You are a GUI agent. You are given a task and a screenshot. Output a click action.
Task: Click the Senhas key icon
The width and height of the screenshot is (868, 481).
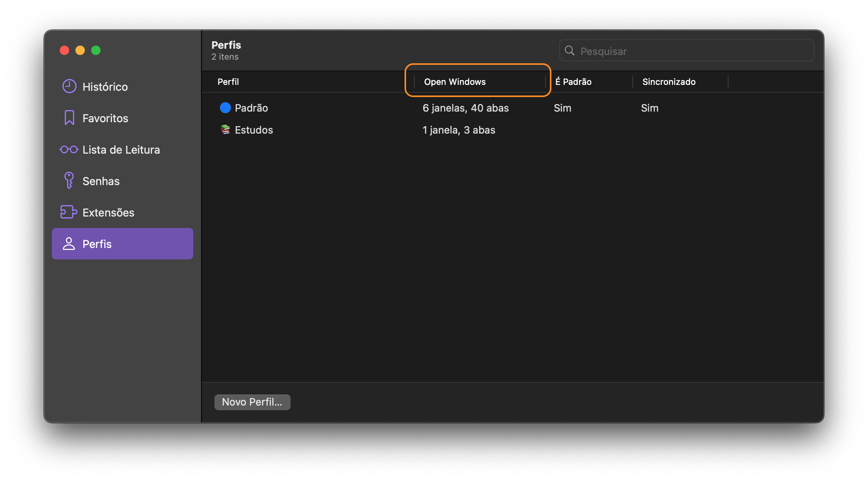pos(69,181)
